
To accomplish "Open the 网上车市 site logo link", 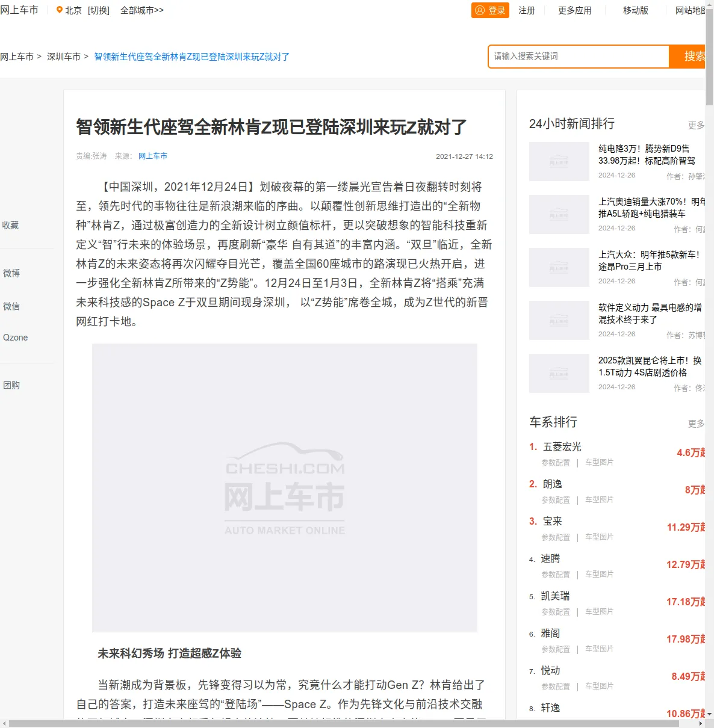I will coord(19,10).
